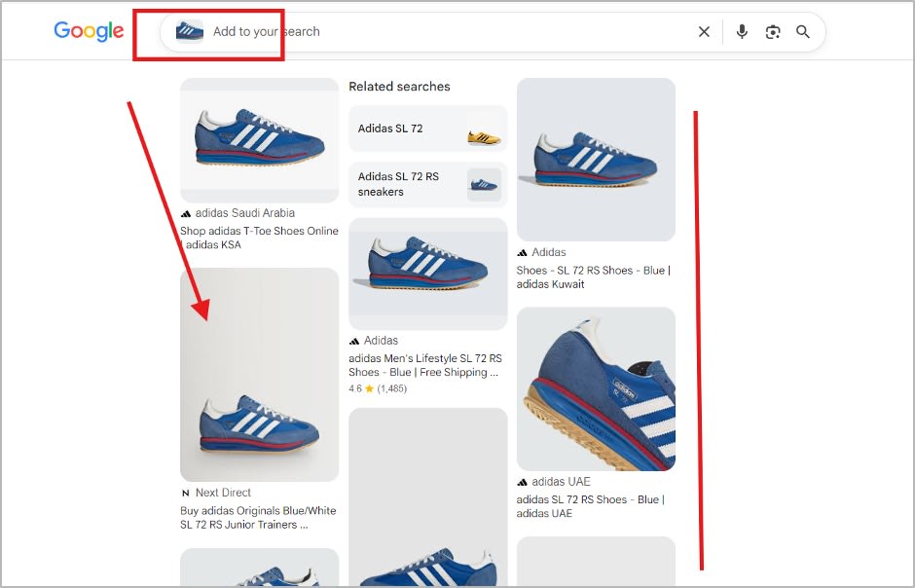
Task: Click yellow shoe thumbnail in Adidas SL 72 chip
Action: click(x=485, y=137)
